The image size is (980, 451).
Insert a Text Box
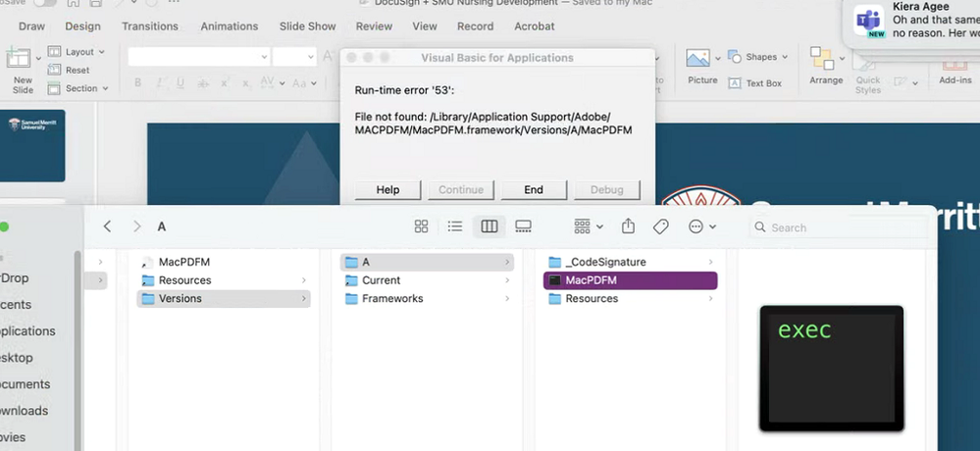click(x=755, y=83)
